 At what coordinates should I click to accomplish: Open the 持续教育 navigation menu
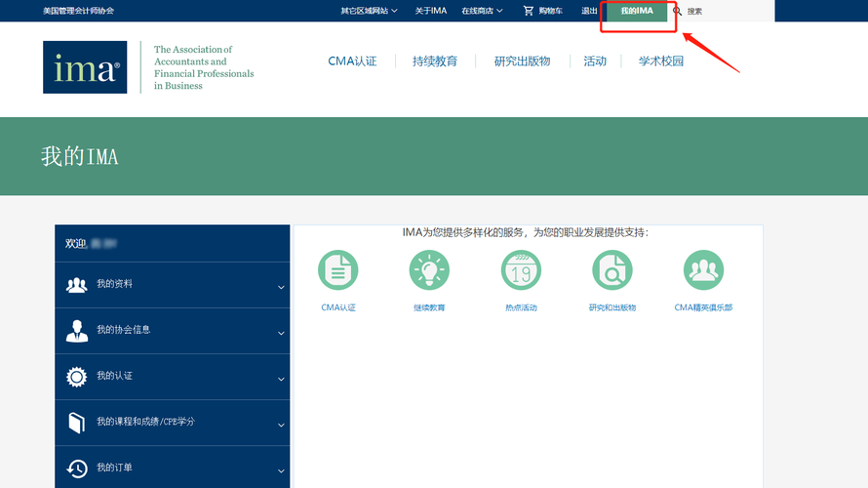click(435, 61)
